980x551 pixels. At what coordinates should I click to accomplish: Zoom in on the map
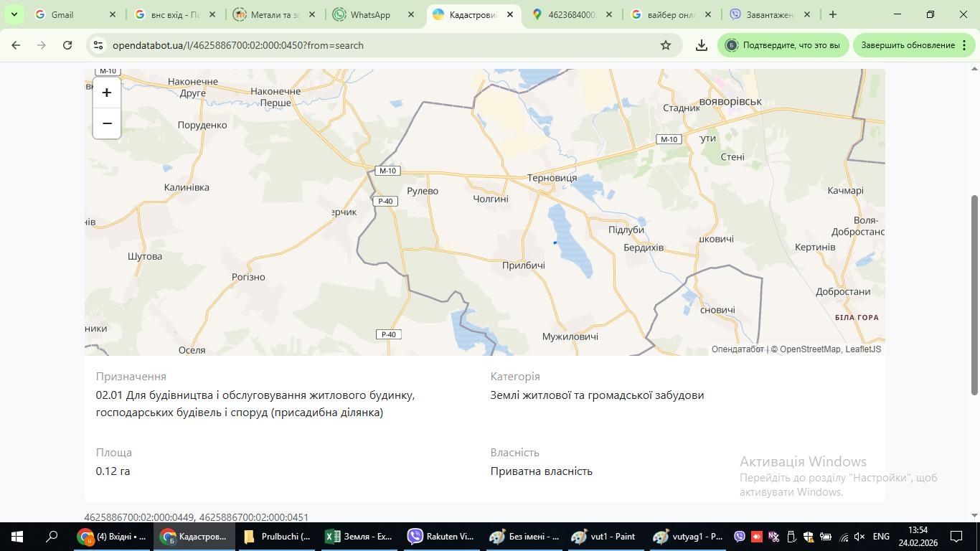[107, 93]
